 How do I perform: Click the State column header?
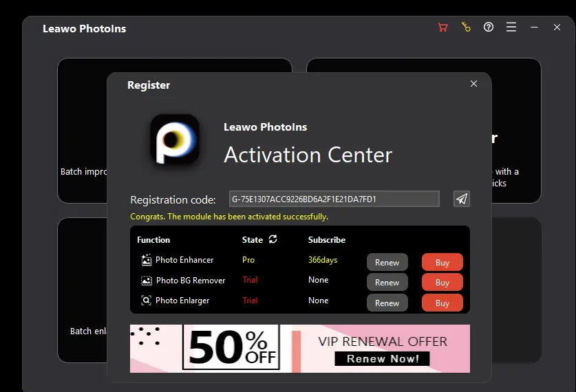(x=253, y=240)
